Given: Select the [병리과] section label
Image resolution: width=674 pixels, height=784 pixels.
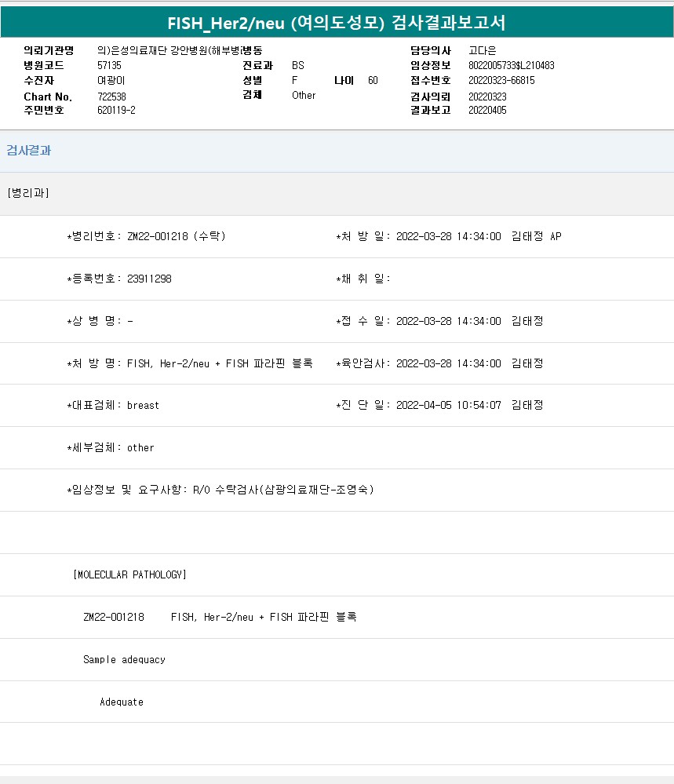Looking at the screenshot, I should click(28, 193).
